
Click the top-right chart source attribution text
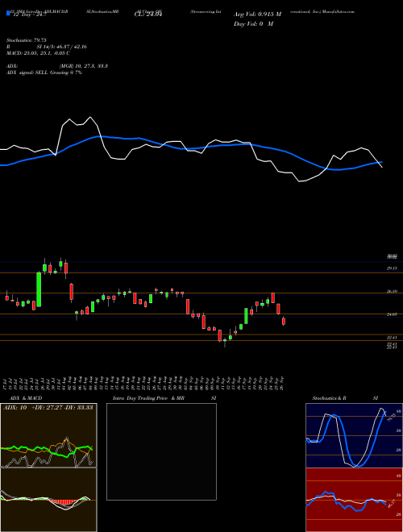(322, 11)
